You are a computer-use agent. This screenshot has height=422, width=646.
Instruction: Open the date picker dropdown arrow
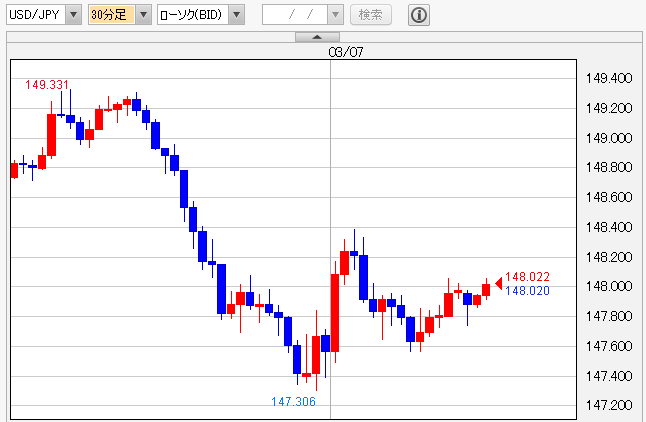335,15
